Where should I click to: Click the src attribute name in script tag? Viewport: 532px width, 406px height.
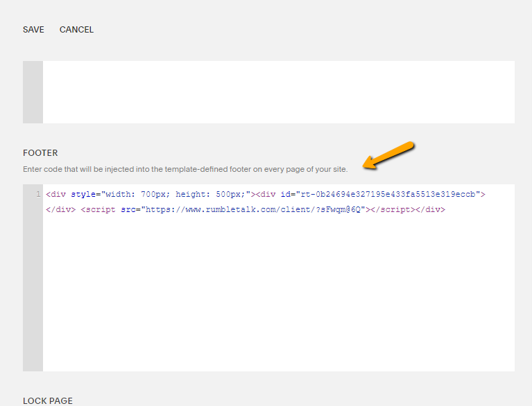(x=128, y=209)
